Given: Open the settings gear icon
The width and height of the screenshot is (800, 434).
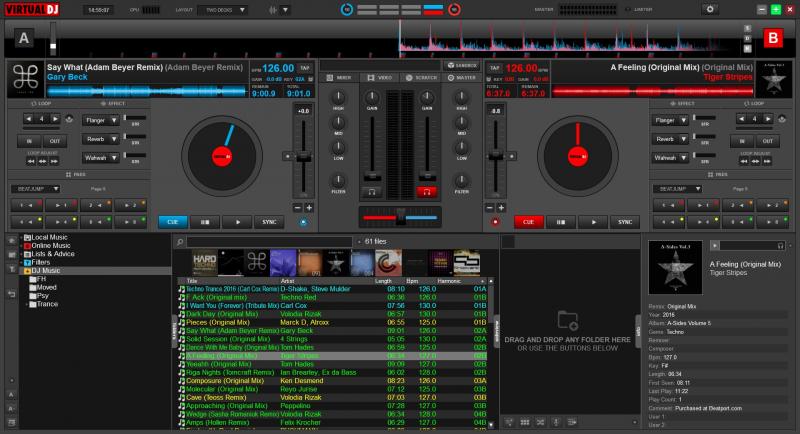Looking at the screenshot, I should [709, 9].
